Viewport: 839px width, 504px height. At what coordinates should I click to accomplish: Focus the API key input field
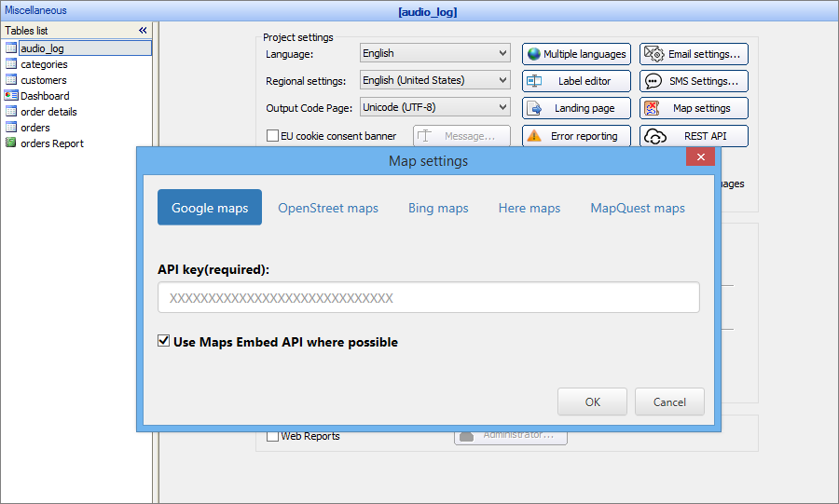click(429, 297)
